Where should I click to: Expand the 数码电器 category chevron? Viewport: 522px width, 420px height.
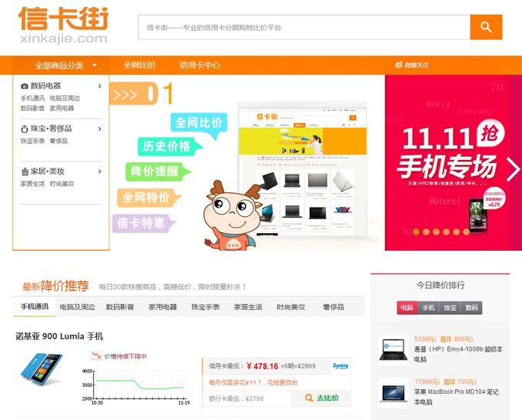(x=99, y=86)
